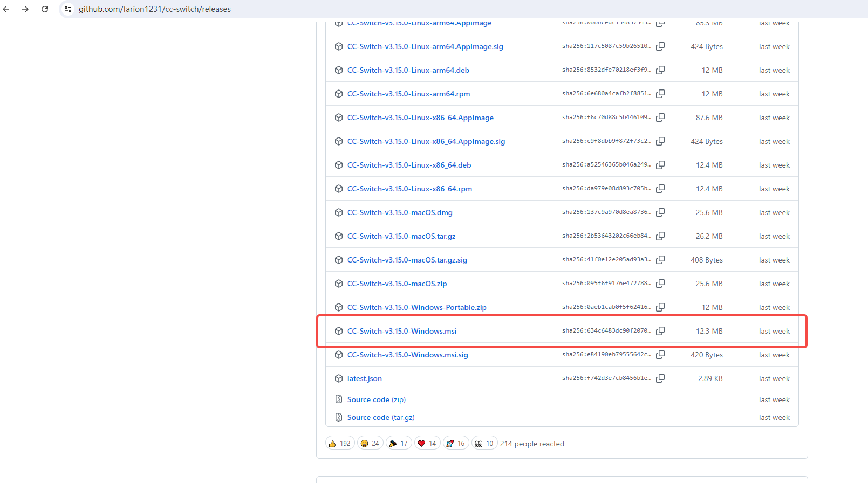This screenshot has width=868, height=483.
Task: React with the smile emoji (24)
Action: coord(370,444)
